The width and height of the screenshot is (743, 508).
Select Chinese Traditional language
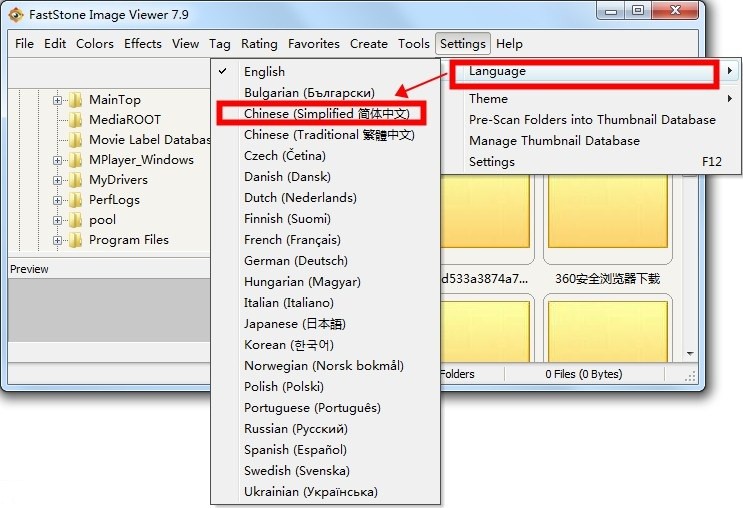(325, 135)
